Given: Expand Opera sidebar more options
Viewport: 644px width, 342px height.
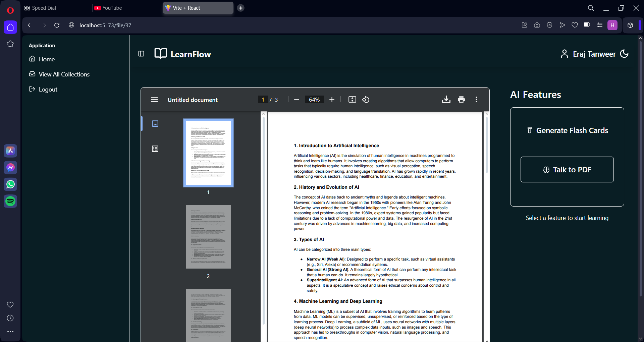Looking at the screenshot, I should point(10,332).
